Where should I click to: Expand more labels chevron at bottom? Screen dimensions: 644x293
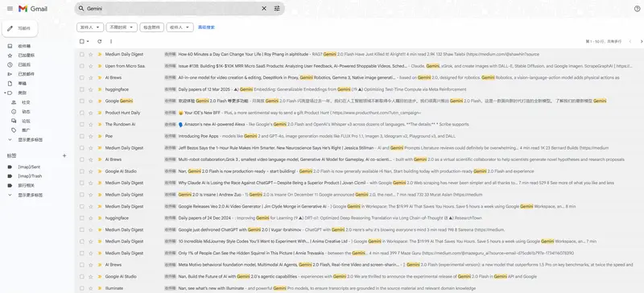10,195
